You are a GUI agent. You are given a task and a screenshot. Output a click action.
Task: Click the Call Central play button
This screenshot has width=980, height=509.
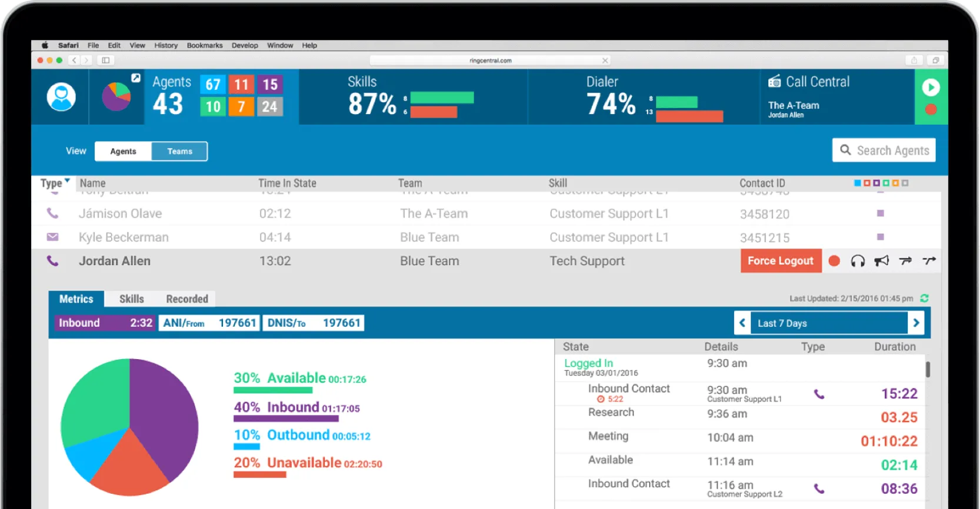point(931,88)
